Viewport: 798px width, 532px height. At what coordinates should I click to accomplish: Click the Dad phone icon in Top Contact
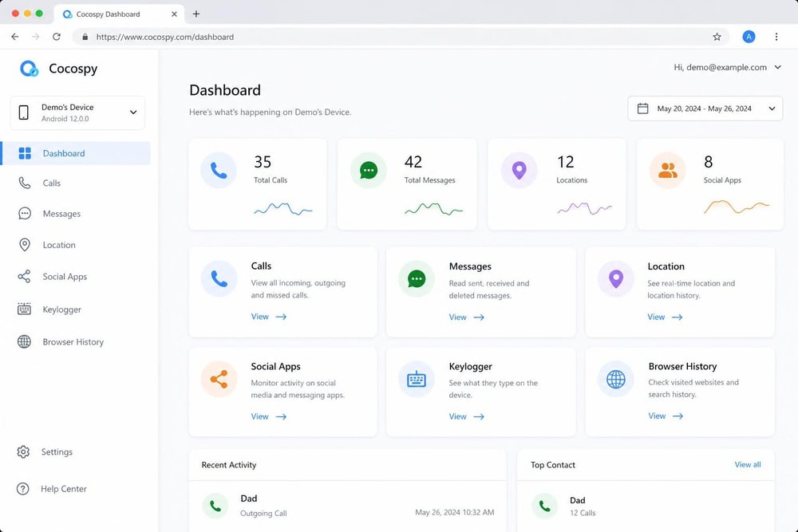tap(544, 506)
